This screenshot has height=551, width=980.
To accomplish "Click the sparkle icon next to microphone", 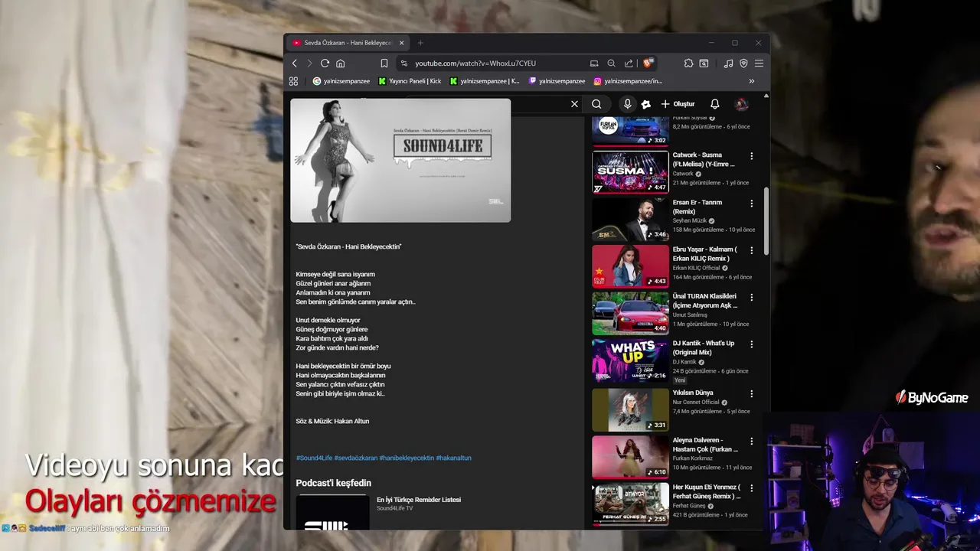I will coord(646,104).
